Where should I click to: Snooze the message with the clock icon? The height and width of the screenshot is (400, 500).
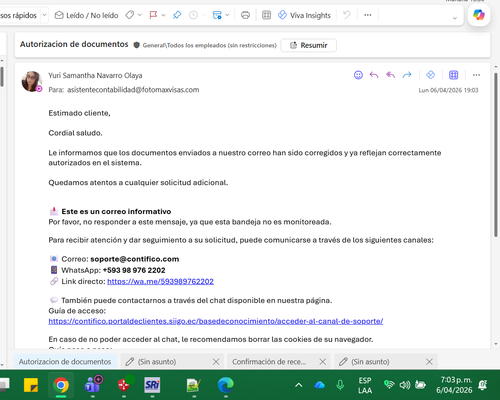193,15
